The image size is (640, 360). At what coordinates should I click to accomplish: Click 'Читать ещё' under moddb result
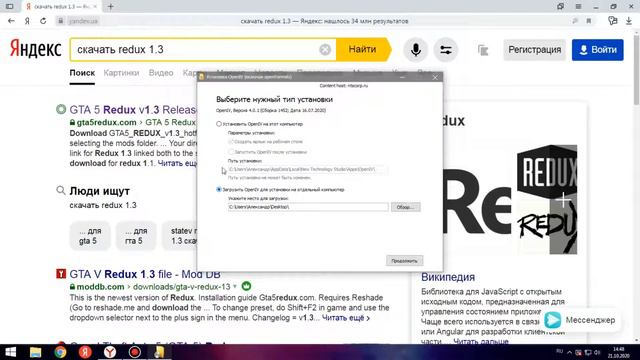(346, 318)
